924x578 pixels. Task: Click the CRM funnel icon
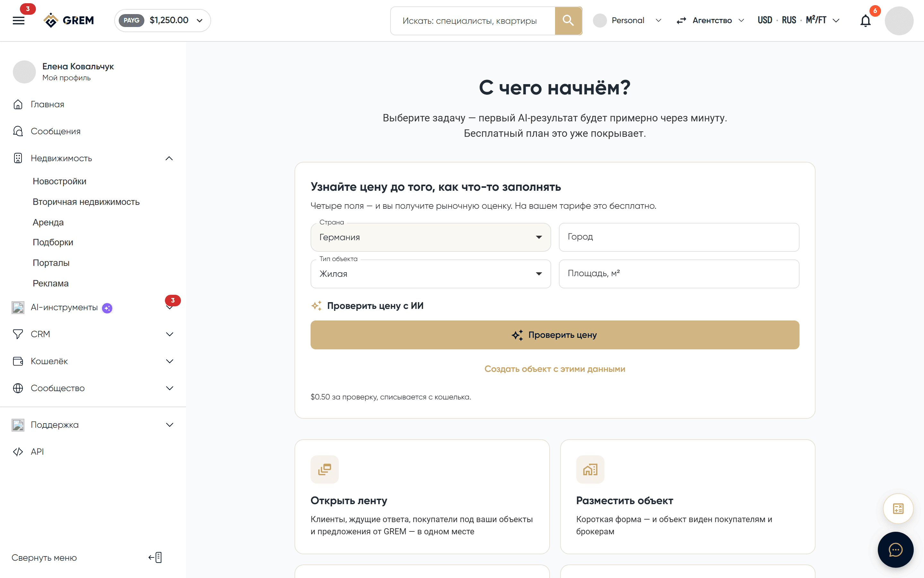point(18,334)
